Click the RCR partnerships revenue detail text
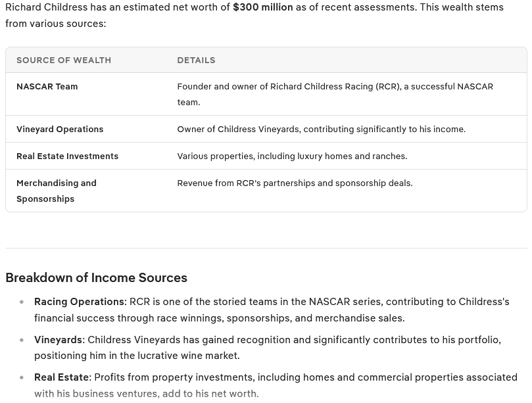This screenshot has width=532, height=403. click(295, 183)
